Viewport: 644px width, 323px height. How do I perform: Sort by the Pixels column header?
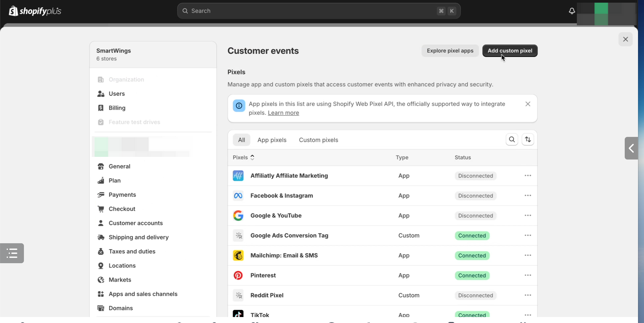(244, 157)
